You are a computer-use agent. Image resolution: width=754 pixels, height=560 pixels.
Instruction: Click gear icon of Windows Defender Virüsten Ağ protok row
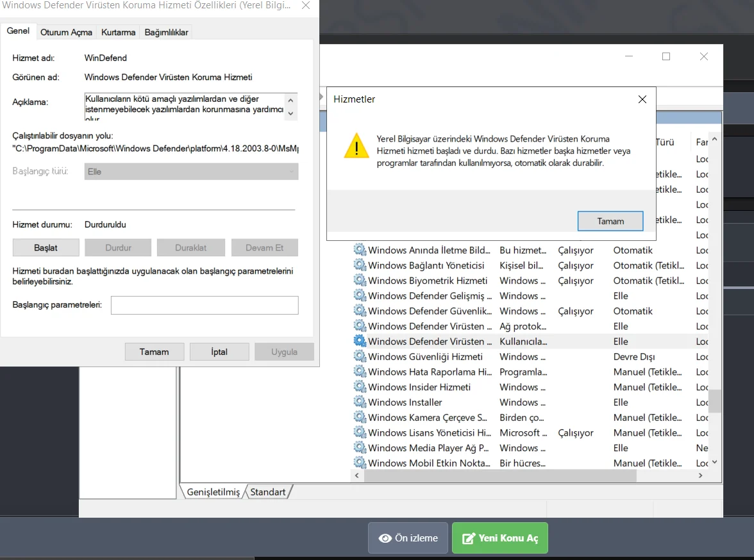[x=359, y=325]
